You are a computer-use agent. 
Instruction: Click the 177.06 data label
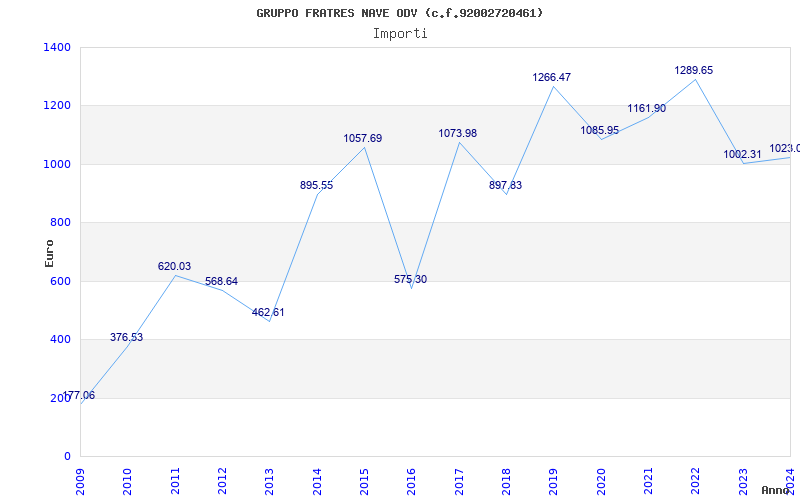[79, 395]
